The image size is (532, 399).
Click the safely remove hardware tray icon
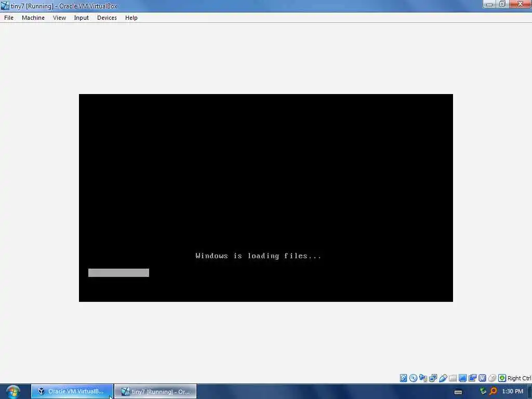pos(483,392)
